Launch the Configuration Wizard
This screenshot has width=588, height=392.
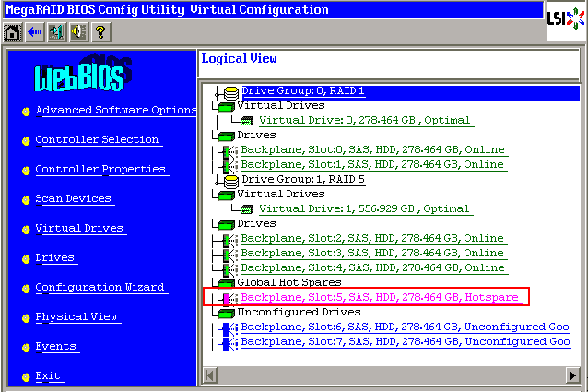[100, 288]
